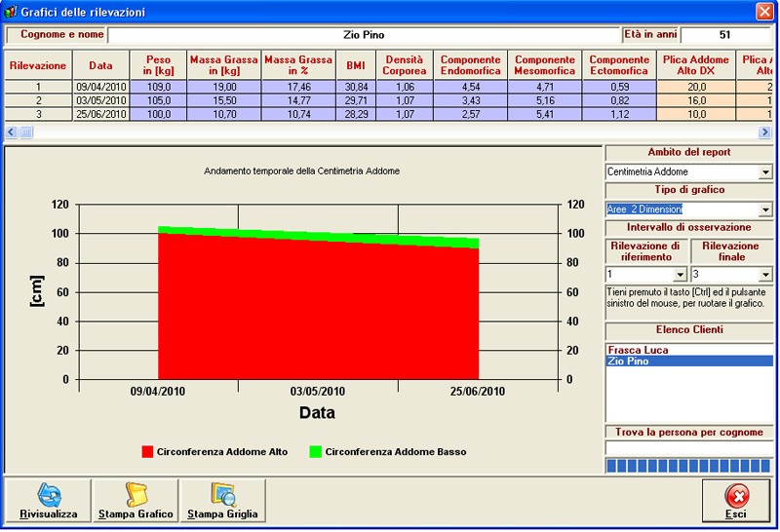Click the green Circonferenza Addome Basso swatch
Screen dimensions: 780x532
315,451
